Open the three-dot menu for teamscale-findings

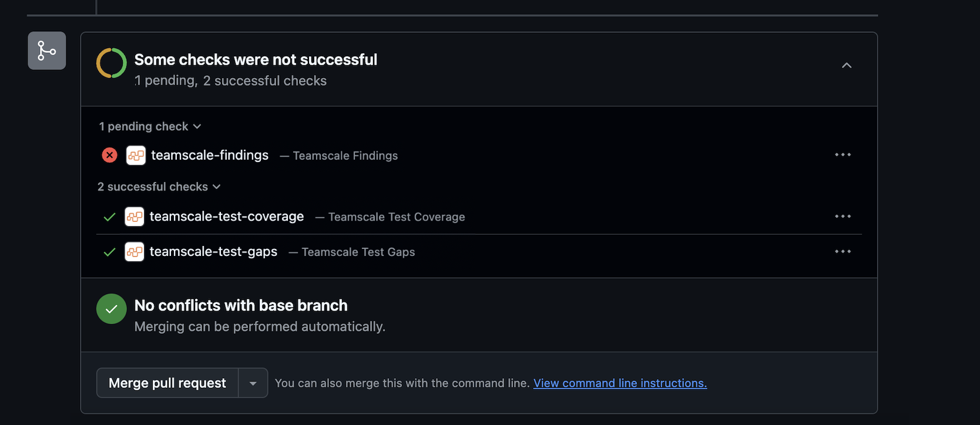tap(843, 155)
